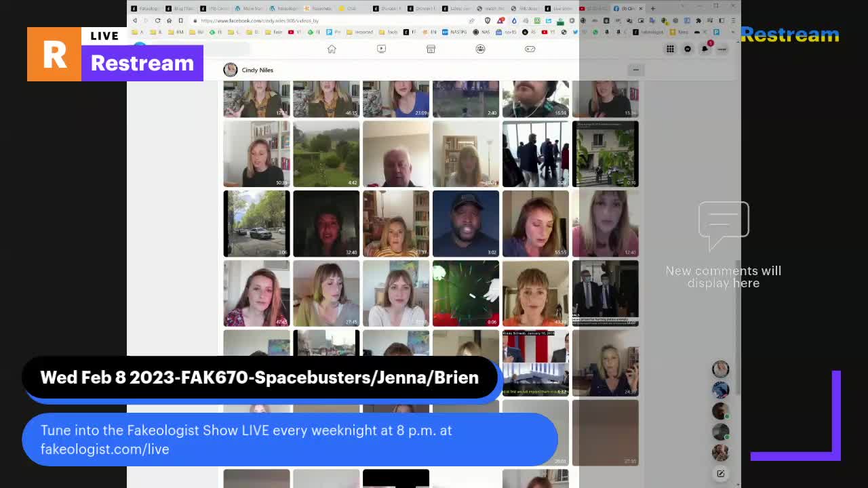Open the 'fools' bookmarks folder
868x488 pixels.
tap(389, 32)
